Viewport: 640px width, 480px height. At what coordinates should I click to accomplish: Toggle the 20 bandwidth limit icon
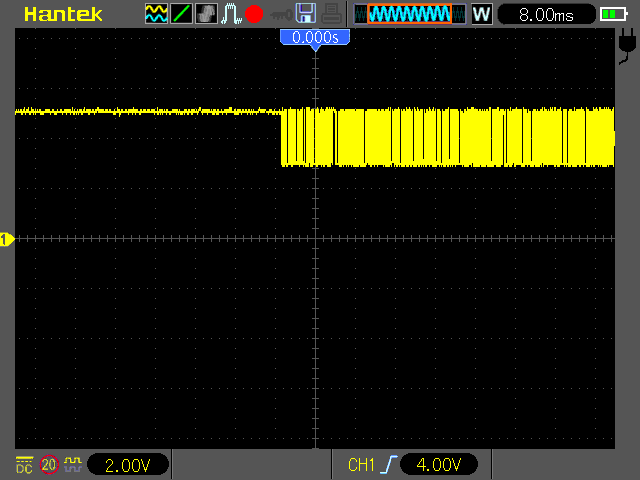pos(49,464)
